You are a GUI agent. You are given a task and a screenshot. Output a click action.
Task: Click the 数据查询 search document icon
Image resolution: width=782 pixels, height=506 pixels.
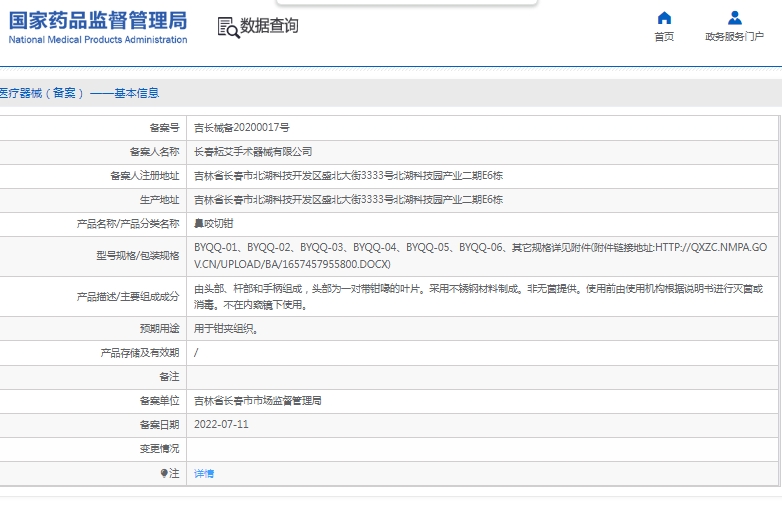coord(228,27)
